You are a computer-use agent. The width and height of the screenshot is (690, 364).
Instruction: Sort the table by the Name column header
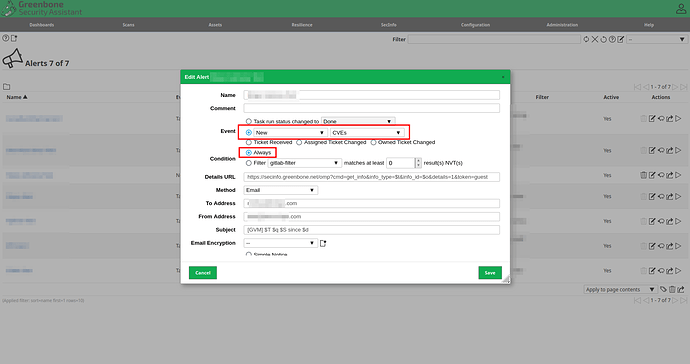[x=17, y=97]
